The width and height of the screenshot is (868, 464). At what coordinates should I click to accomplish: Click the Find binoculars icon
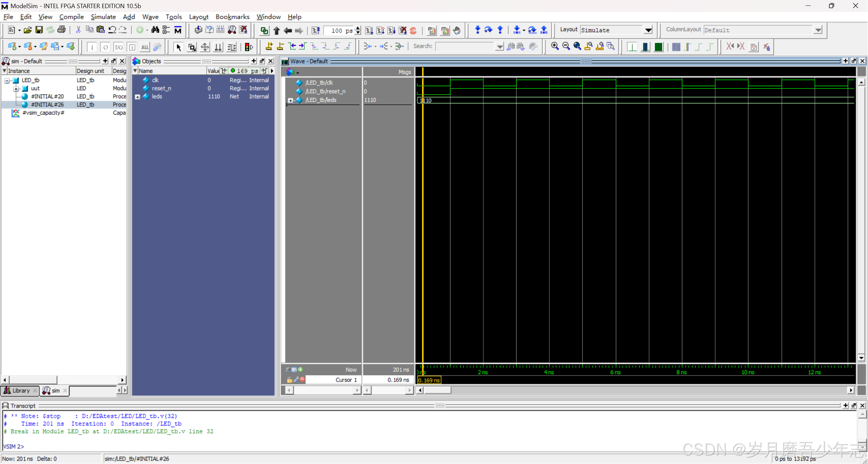coord(155,30)
